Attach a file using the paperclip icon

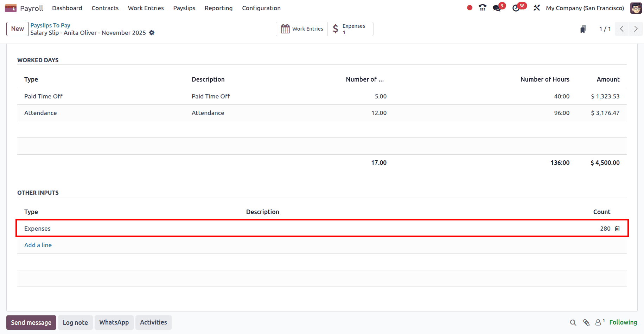(x=586, y=322)
